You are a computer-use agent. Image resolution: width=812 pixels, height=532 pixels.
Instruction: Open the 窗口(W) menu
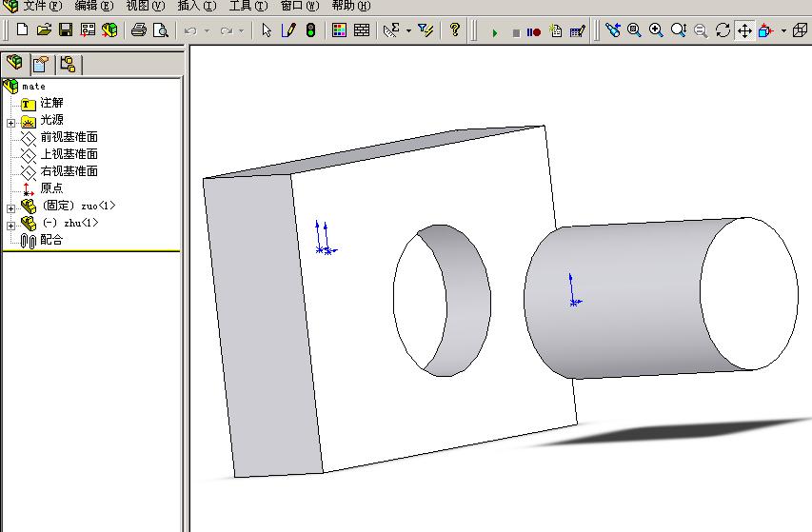300,6
